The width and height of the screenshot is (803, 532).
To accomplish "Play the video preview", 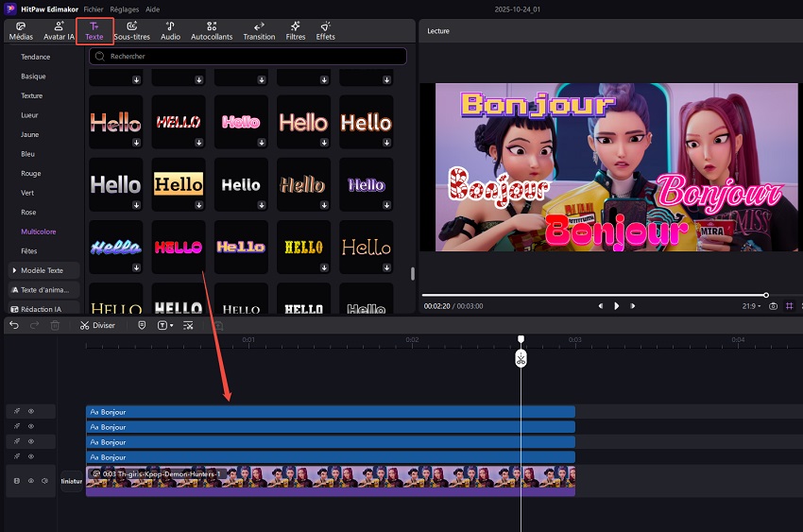I will (617, 306).
